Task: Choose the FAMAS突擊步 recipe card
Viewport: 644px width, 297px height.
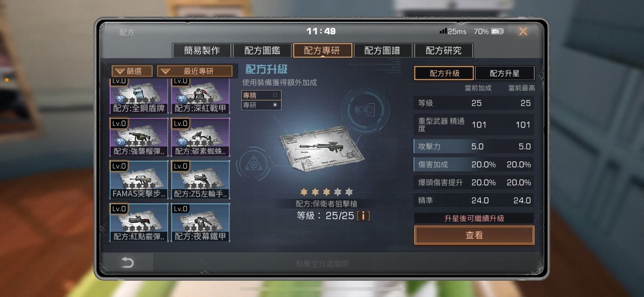Action: 139,180
